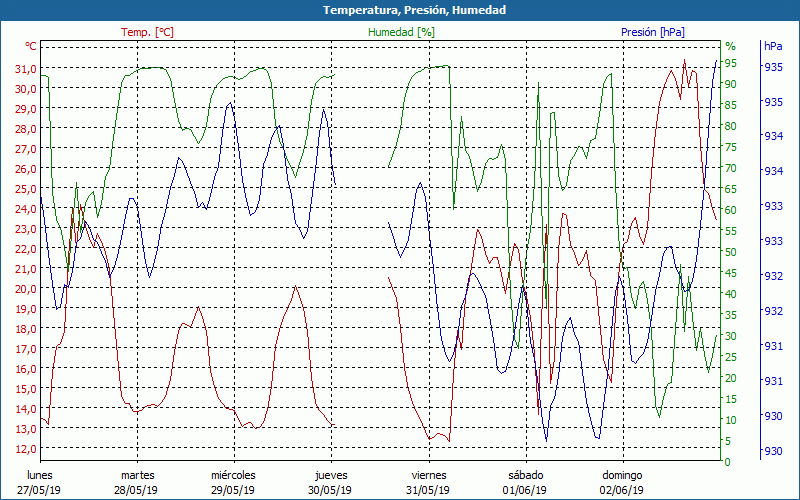
Task: Click the 'domingo' day label
Action: (622, 475)
